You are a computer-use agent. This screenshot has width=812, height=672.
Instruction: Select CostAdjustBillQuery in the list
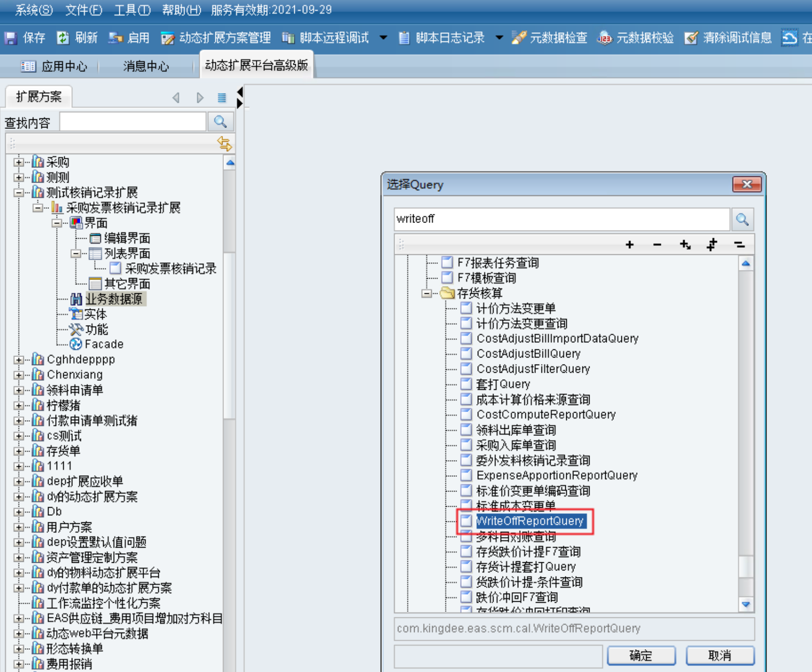528,354
